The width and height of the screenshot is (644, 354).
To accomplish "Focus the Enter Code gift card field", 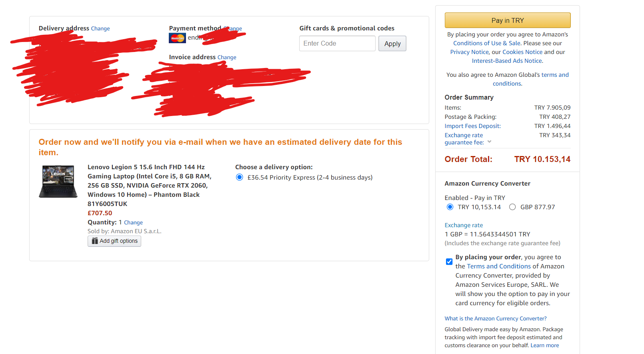I will pyautogui.click(x=337, y=44).
